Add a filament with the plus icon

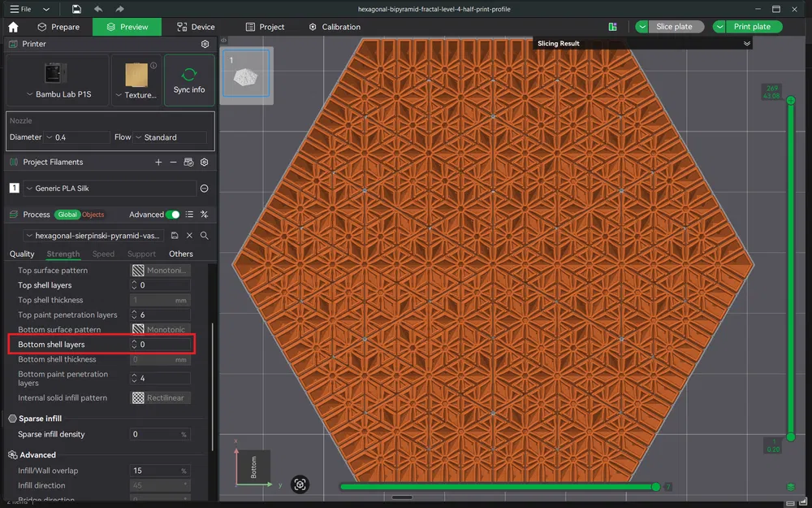(x=158, y=162)
